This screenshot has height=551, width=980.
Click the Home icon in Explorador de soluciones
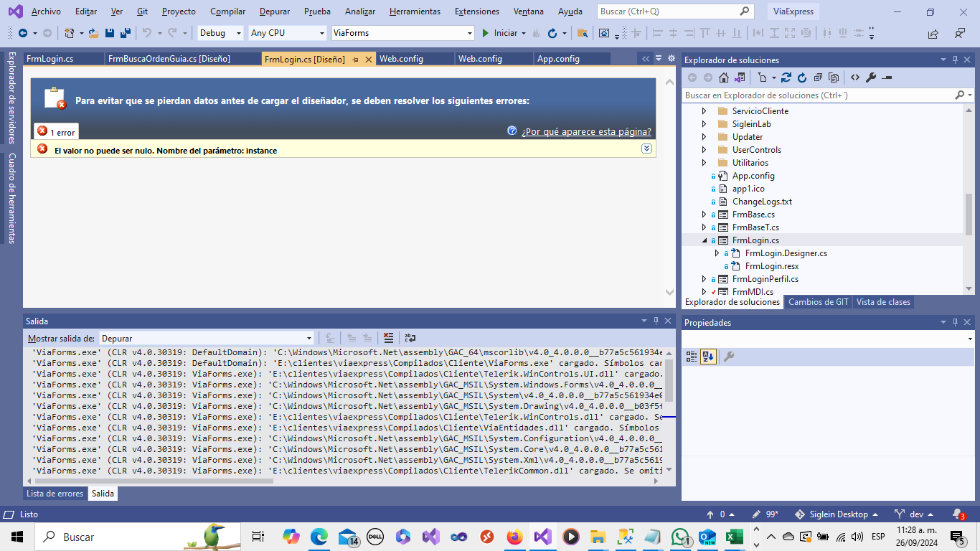click(x=724, y=77)
